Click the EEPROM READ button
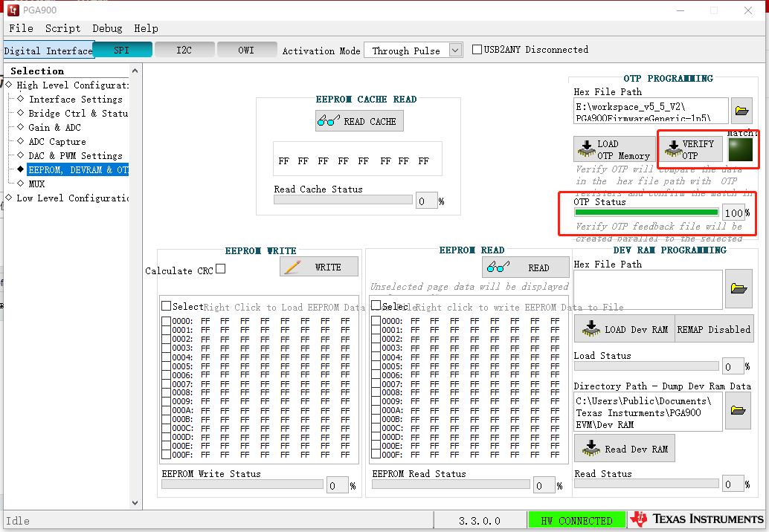This screenshot has width=769, height=532. click(525, 267)
